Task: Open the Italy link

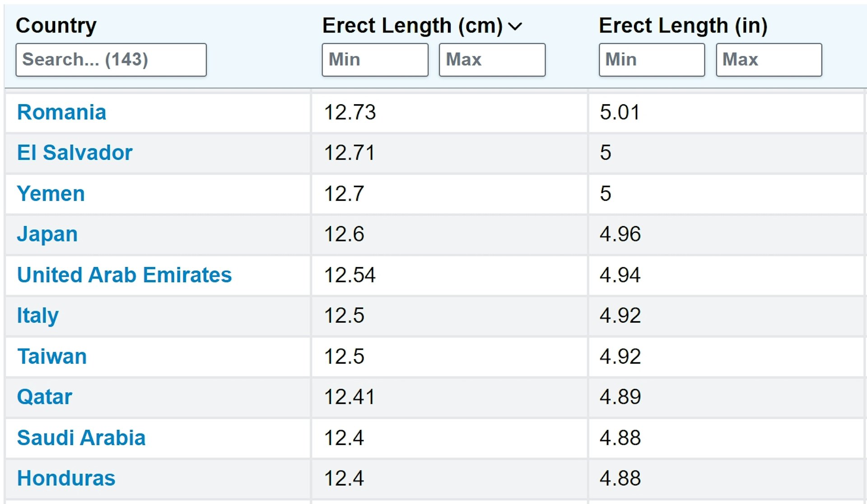Action: pyautogui.click(x=37, y=316)
